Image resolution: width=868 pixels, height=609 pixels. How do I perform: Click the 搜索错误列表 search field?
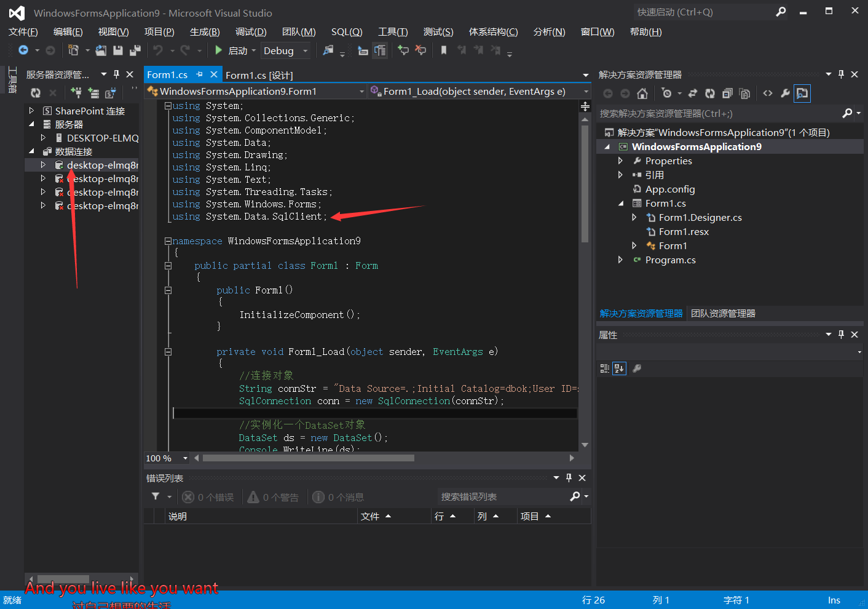tap(503, 496)
